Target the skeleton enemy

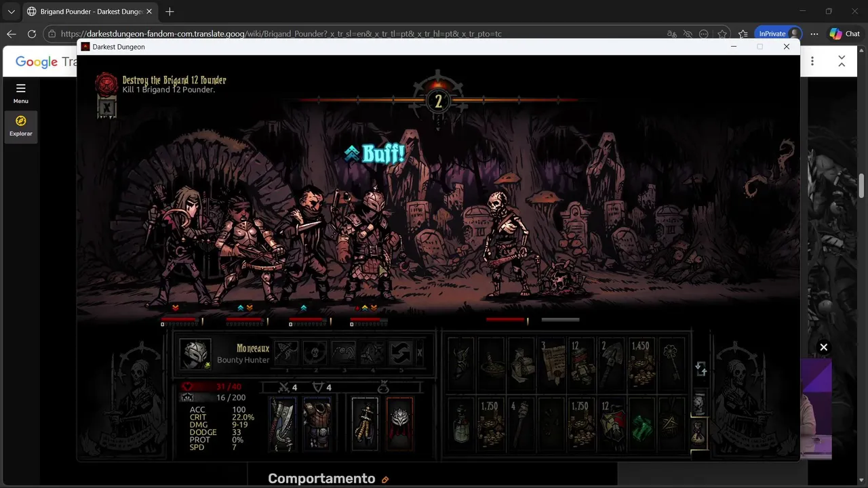506,244
